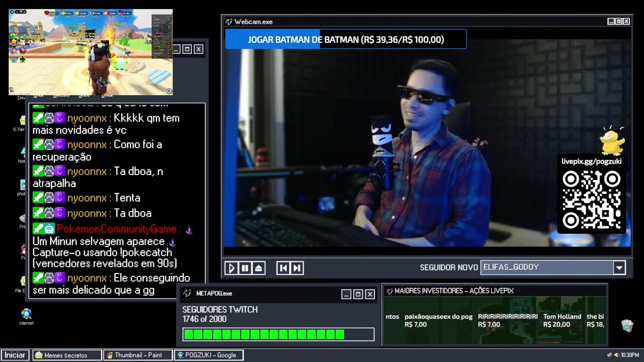
Task: Click 'Tom Holland R$ 20,00' investor entry
Action: click(x=562, y=320)
